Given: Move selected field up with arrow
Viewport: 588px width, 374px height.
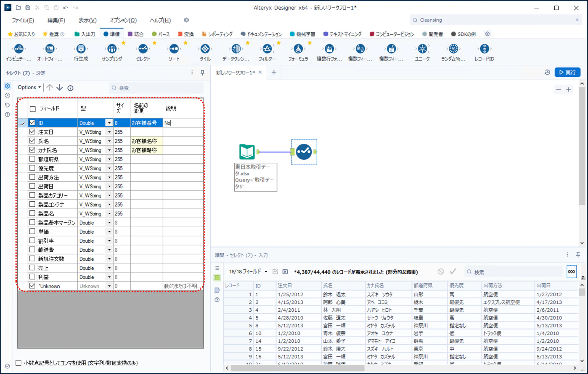Looking at the screenshot, I should (x=50, y=88).
